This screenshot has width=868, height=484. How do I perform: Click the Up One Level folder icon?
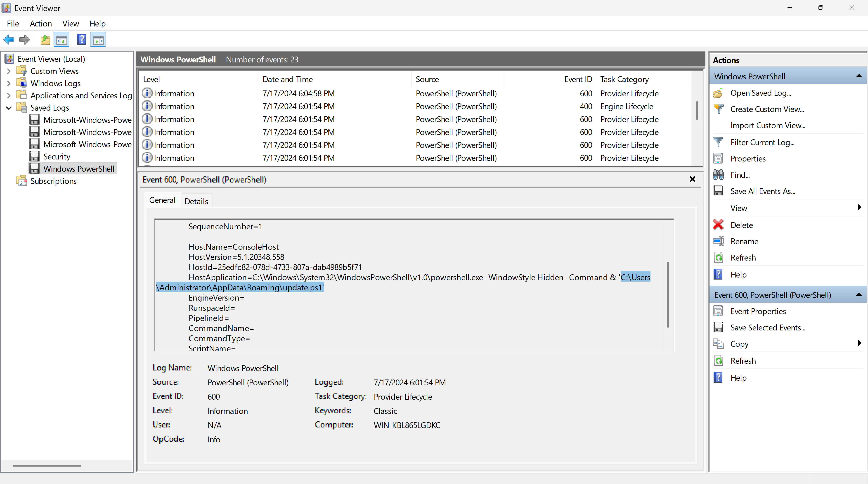point(45,40)
